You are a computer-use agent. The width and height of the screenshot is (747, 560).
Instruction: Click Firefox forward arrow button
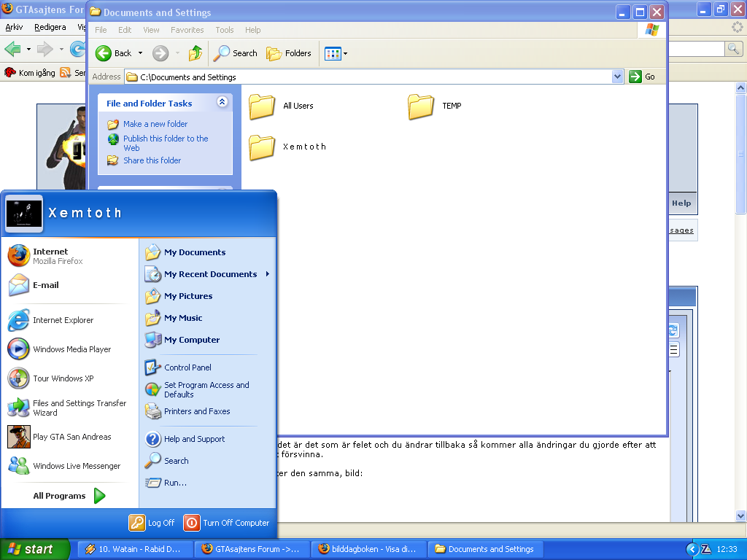tap(45, 49)
